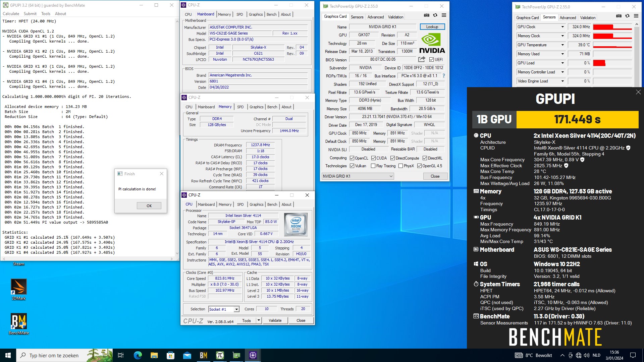Launch Microsoft Edge from the taskbar
Image resolution: width=644 pixels, height=362 pixels.
pos(138,355)
